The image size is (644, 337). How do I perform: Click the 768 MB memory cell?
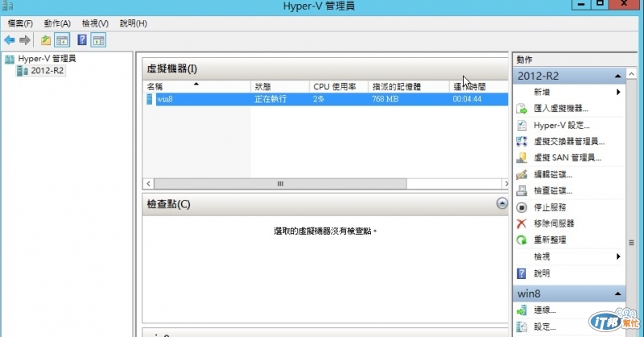(385, 99)
